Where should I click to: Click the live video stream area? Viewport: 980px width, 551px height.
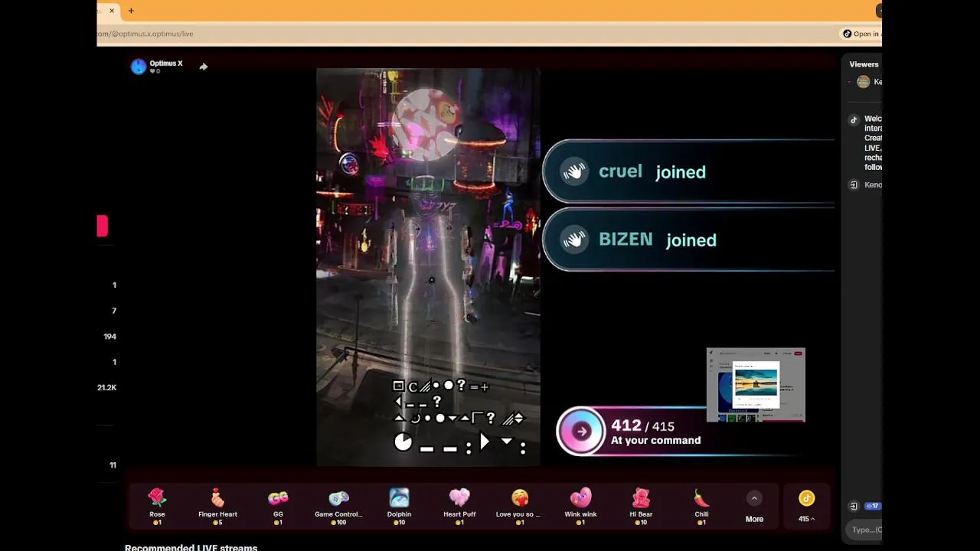pos(428,267)
